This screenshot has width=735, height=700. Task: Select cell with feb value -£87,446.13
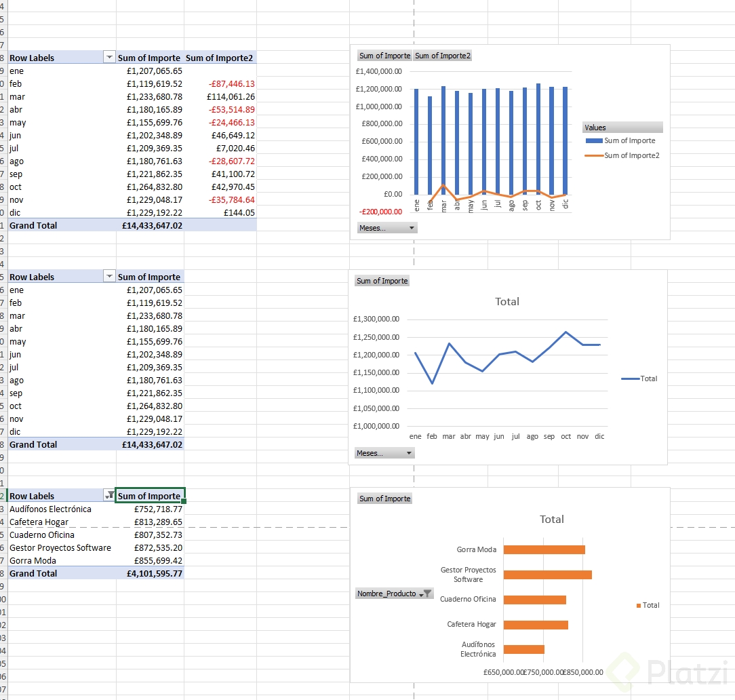click(220, 84)
